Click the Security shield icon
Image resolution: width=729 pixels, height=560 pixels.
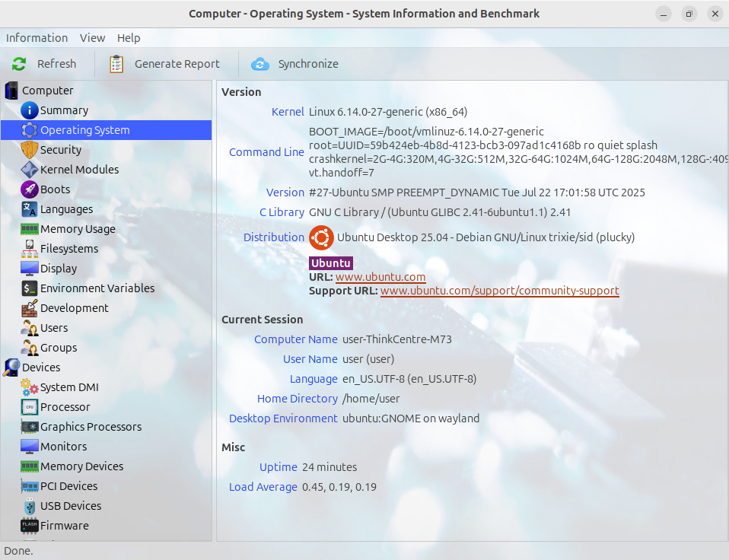pyautogui.click(x=29, y=150)
